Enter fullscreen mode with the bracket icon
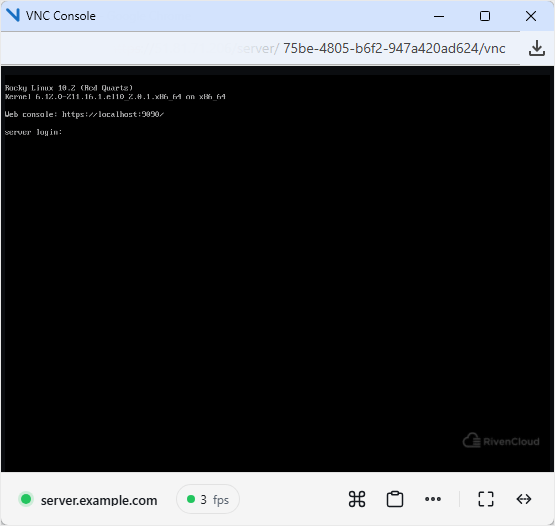The width and height of the screenshot is (555, 526). coord(486,499)
